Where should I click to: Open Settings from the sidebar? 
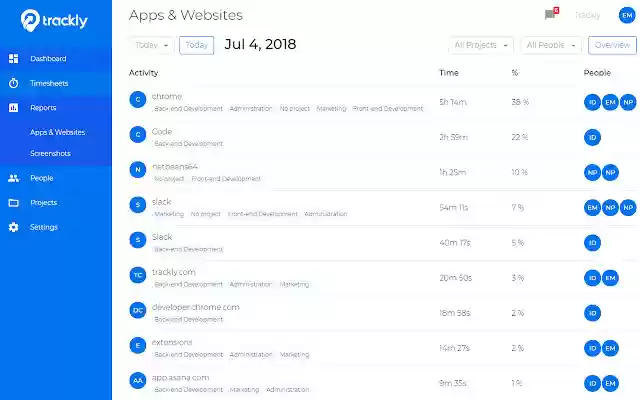[x=44, y=227]
